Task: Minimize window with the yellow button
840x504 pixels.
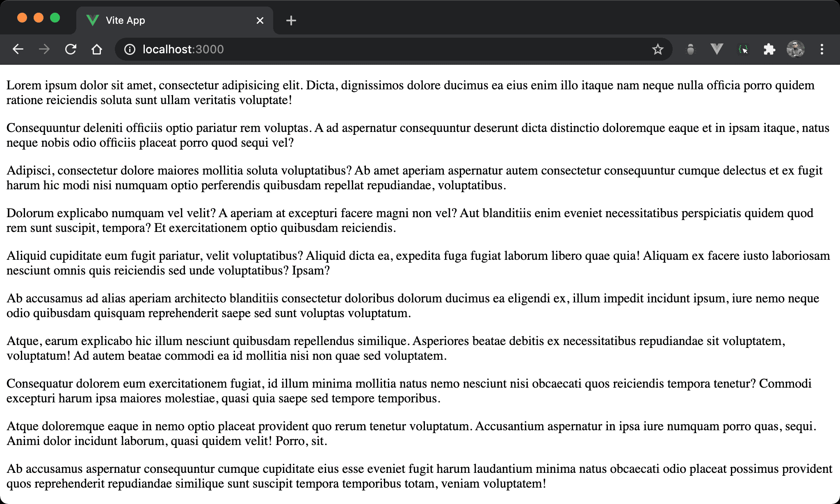Action: tap(39, 18)
